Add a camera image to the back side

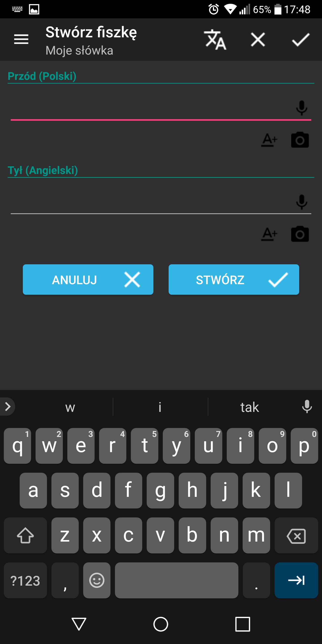[x=300, y=234]
